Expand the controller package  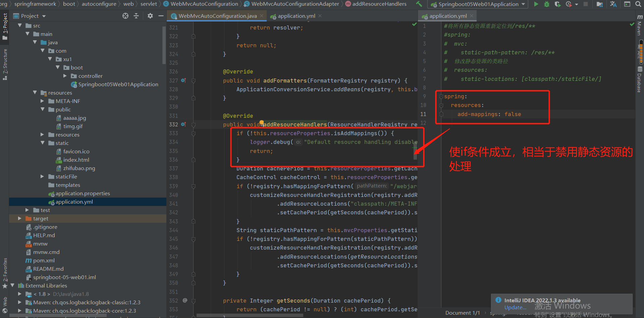point(65,76)
